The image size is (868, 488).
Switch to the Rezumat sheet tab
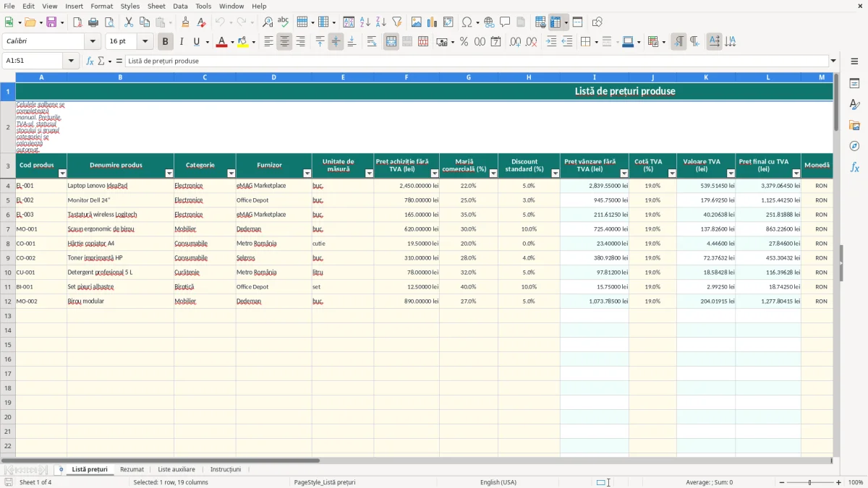pos(132,469)
